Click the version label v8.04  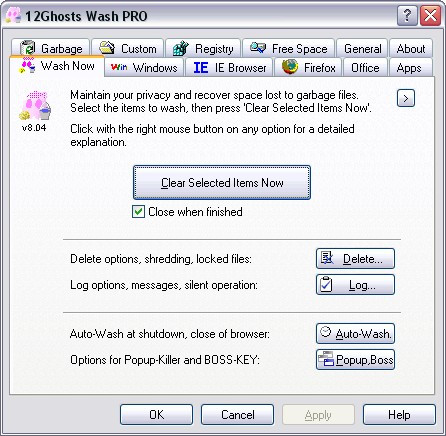pos(34,128)
